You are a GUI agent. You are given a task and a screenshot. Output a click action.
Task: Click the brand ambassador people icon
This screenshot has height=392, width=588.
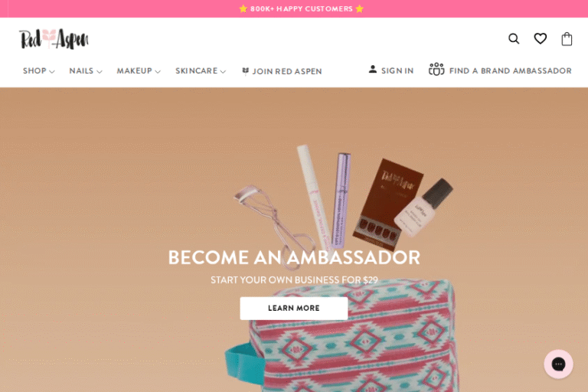click(436, 70)
